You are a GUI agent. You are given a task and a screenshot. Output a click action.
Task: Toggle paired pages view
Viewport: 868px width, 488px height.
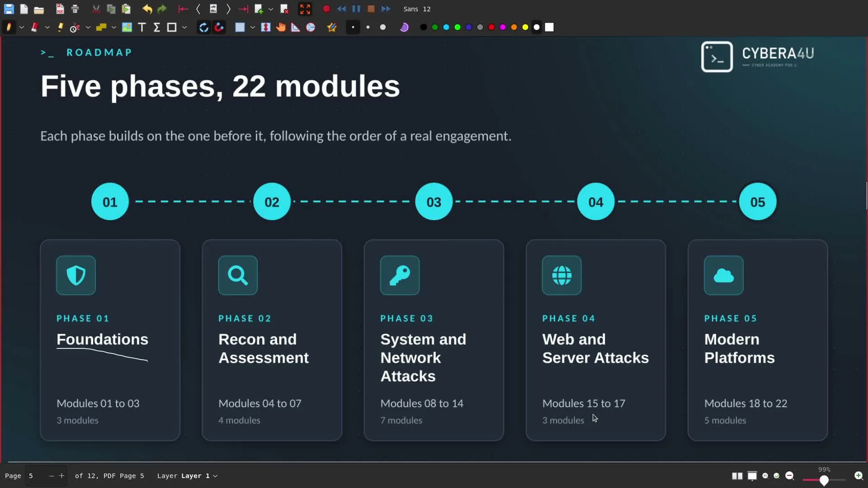coord(737,476)
